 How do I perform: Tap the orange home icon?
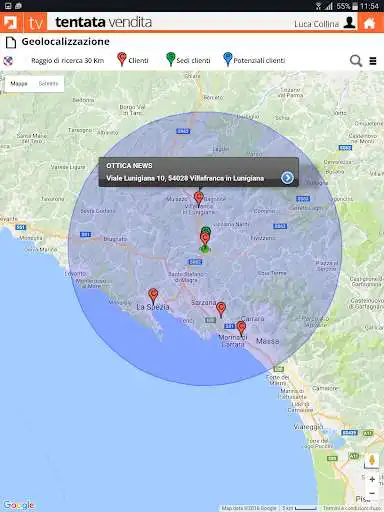pyautogui.click(x=369, y=23)
